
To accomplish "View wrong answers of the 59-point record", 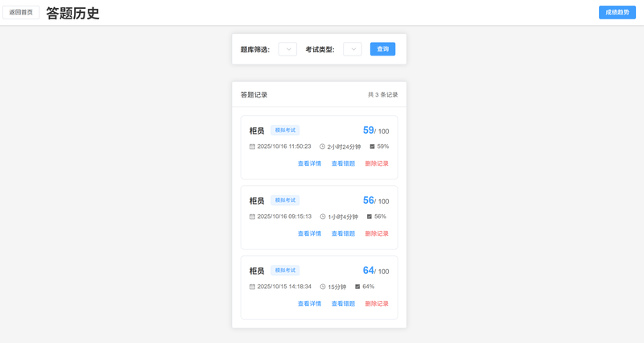I will [x=343, y=163].
